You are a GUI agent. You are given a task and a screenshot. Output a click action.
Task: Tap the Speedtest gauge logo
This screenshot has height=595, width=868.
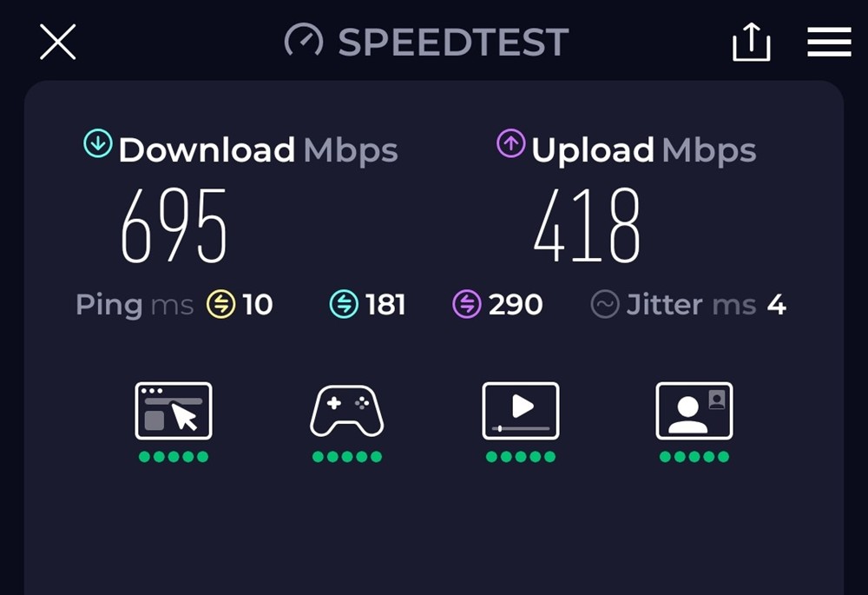pos(303,41)
